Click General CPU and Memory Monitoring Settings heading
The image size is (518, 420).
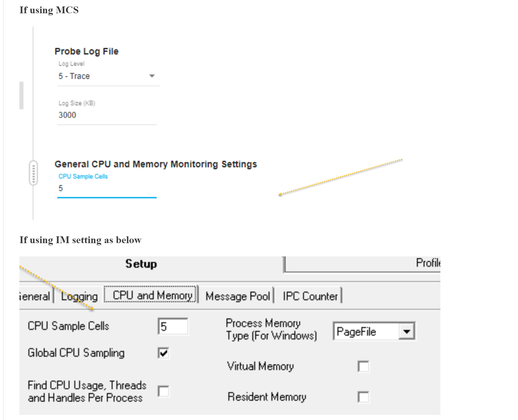point(156,164)
